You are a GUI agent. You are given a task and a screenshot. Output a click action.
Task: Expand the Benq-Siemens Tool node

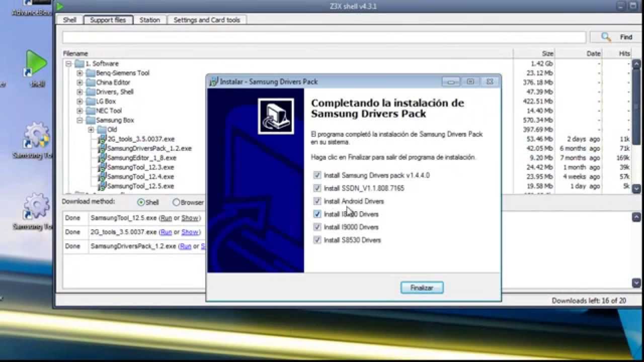(x=79, y=73)
